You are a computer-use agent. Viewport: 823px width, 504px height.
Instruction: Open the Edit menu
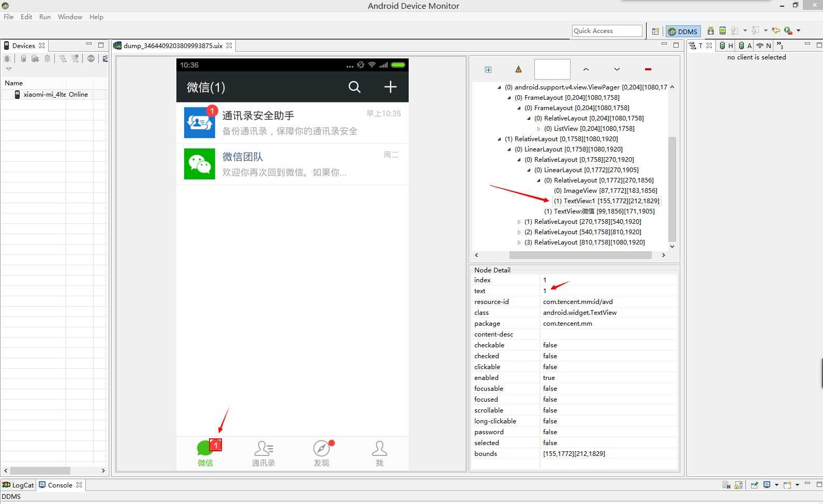pos(26,17)
